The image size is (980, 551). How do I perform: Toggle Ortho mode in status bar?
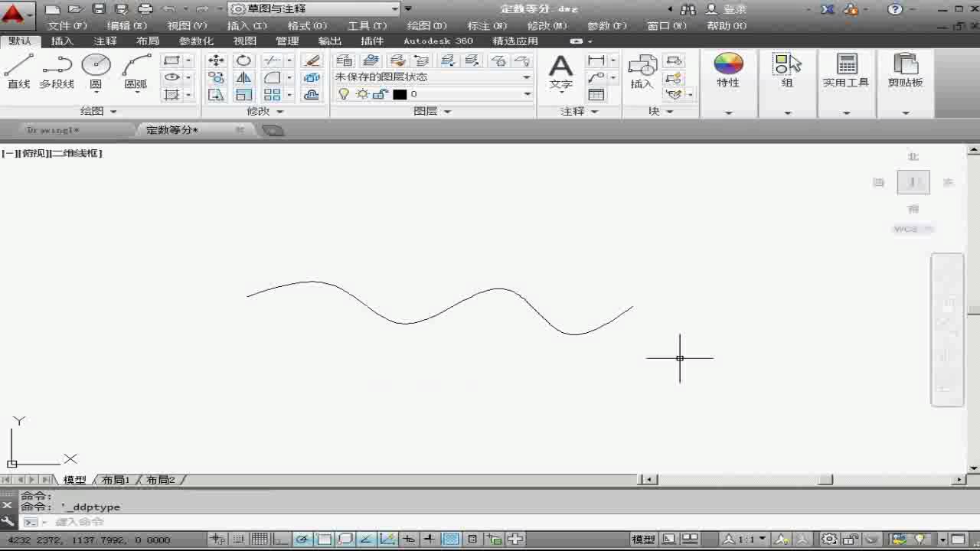[x=281, y=540]
